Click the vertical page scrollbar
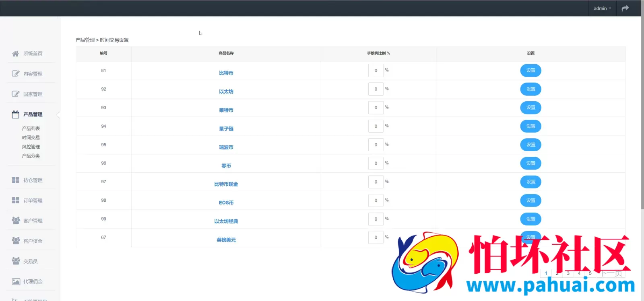 (x=642, y=104)
